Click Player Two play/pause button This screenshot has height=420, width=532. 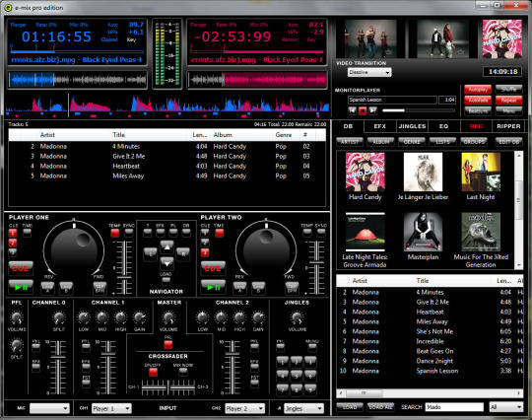tap(213, 287)
